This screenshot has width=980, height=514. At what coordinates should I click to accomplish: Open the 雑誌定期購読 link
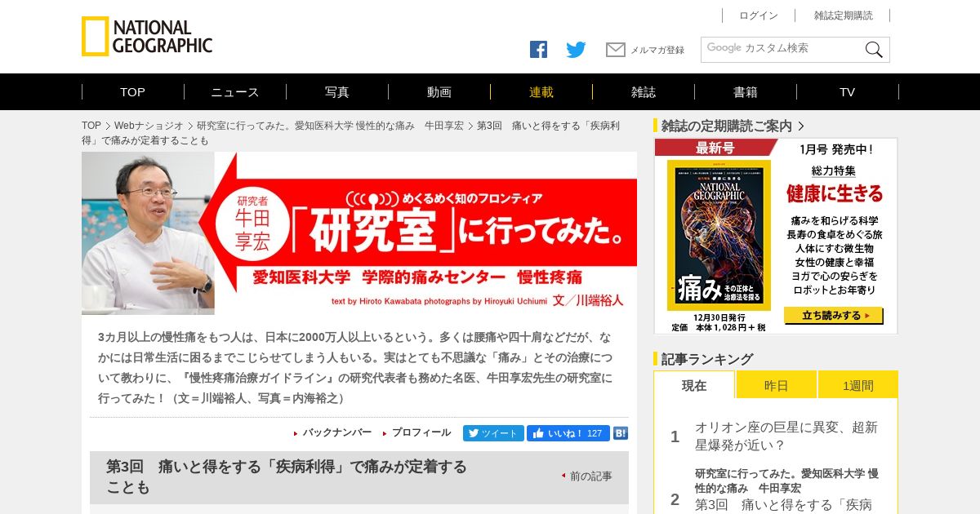click(843, 16)
